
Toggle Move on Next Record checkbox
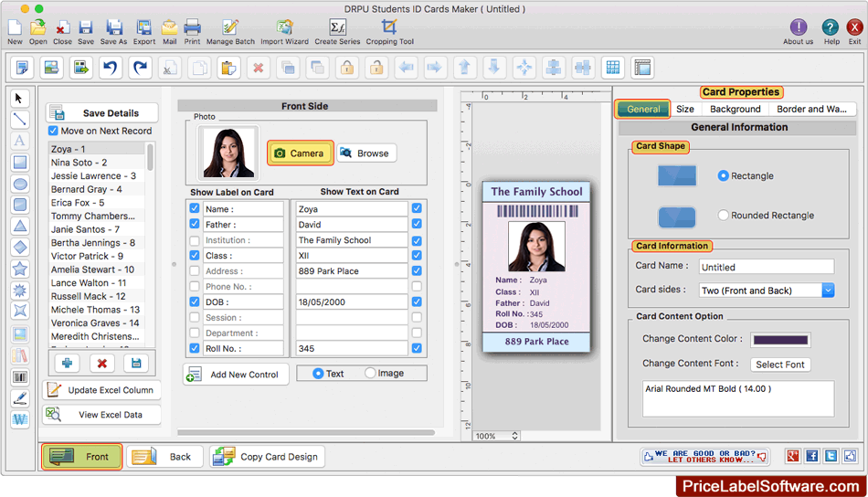[53, 131]
